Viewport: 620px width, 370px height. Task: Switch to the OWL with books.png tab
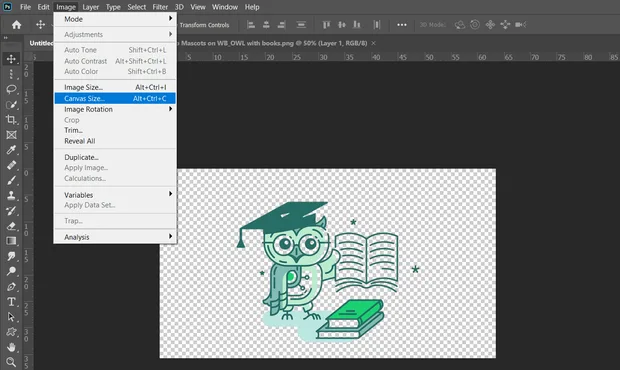click(x=274, y=43)
